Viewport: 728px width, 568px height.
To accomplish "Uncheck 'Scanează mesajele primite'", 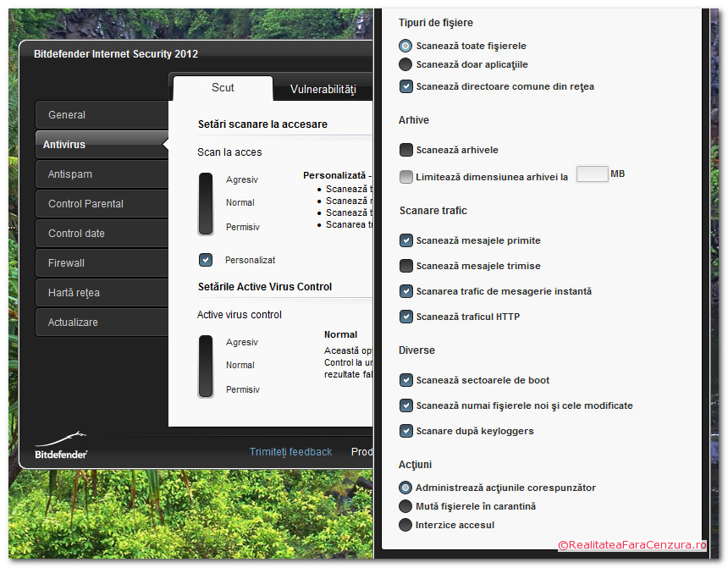I will pyautogui.click(x=405, y=240).
